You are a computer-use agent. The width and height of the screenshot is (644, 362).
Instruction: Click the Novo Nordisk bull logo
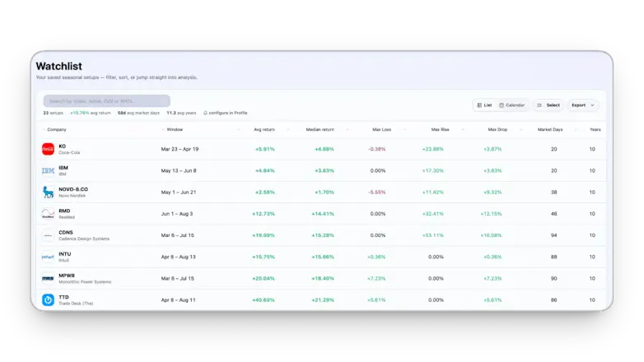click(48, 192)
